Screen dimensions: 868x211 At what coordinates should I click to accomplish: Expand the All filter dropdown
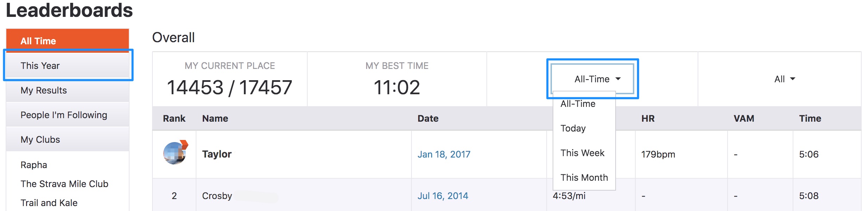[785, 79]
